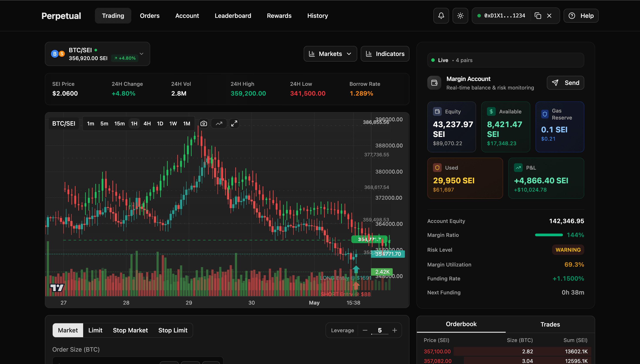Click the Margin Utilization 69.3% value

[574, 265]
